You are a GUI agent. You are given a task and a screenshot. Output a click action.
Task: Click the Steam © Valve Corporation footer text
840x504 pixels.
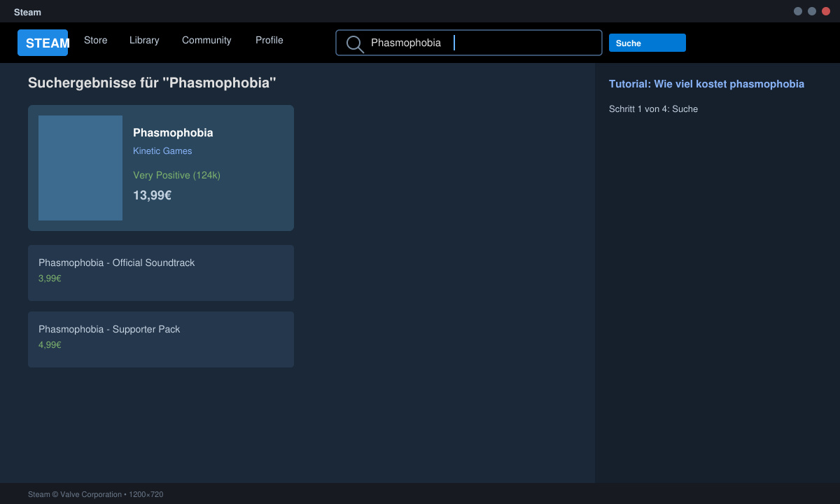[x=95, y=494]
